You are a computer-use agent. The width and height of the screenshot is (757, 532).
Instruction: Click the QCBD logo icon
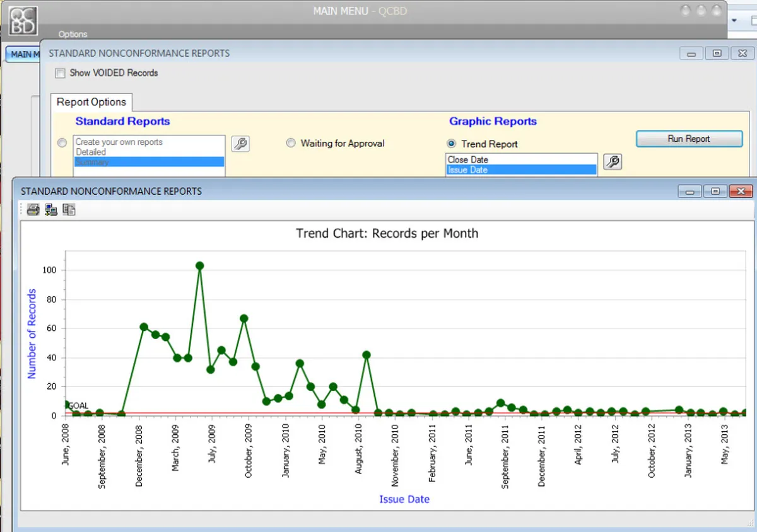22,21
